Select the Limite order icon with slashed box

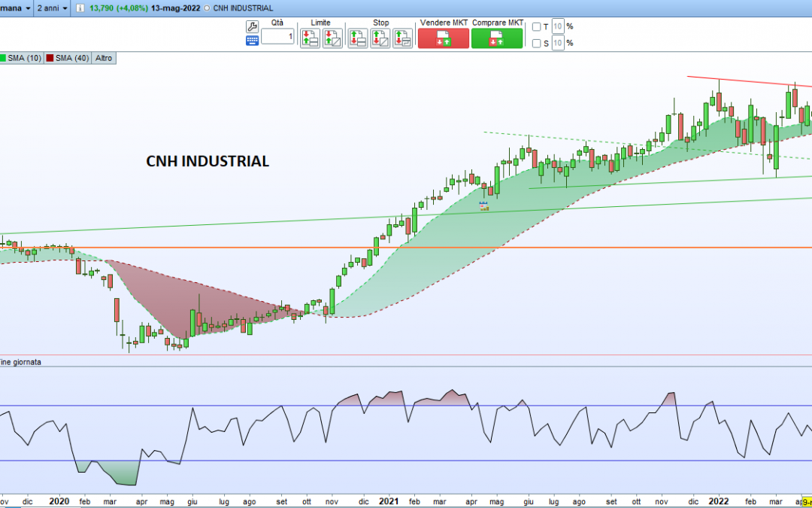click(x=332, y=38)
